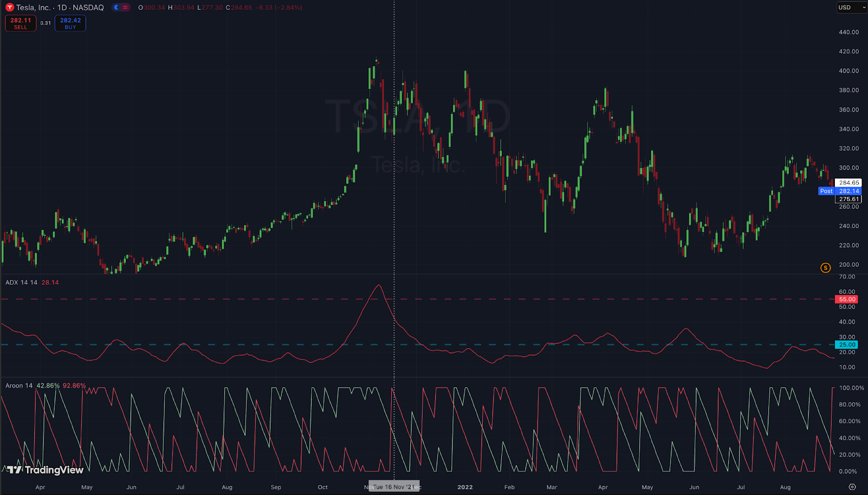The height and width of the screenshot is (495, 868).
Task: Open the USD currency dropdown
Action: tap(852, 8)
